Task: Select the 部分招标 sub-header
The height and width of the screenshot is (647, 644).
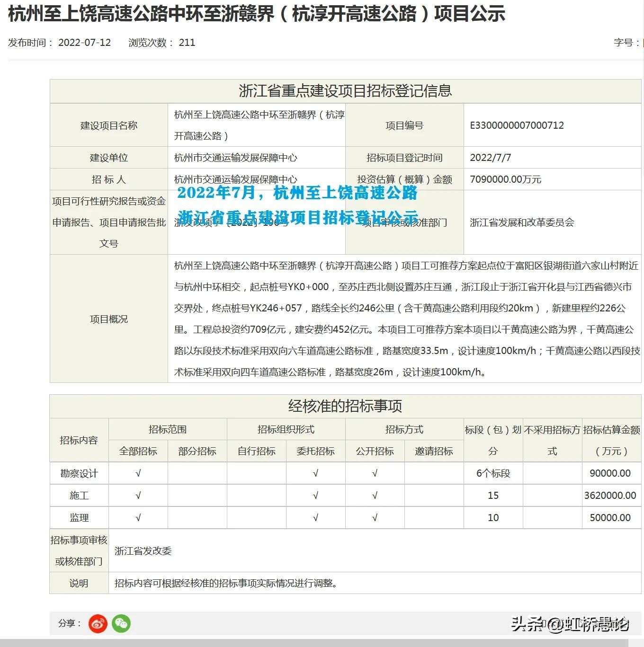Action: point(197,451)
